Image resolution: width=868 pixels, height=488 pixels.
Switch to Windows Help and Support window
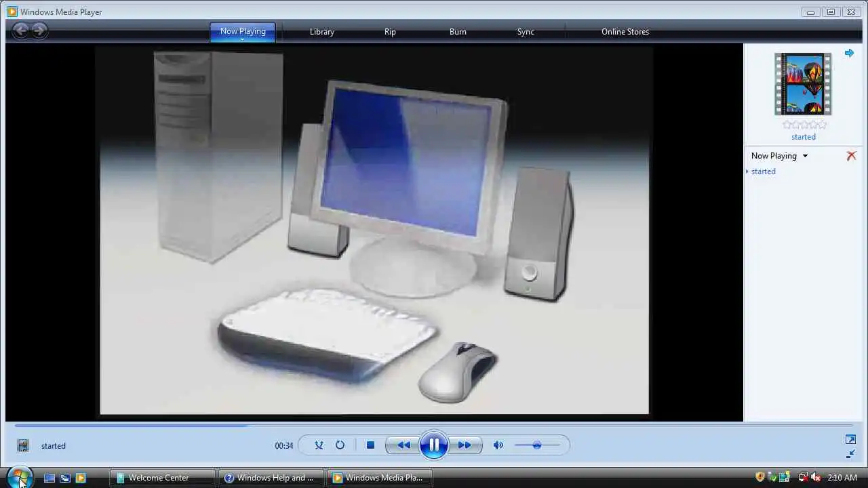pyautogui.click(x=271, y=478)
